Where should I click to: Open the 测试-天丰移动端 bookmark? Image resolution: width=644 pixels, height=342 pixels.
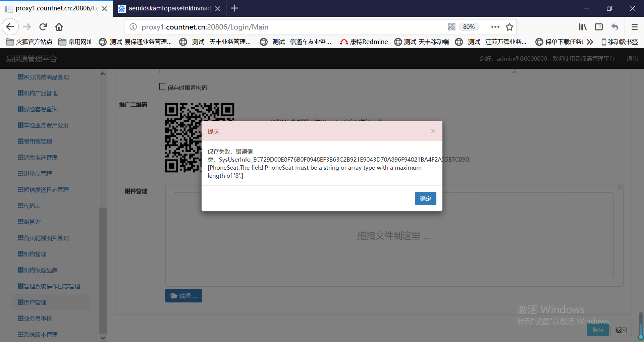(422, 42)
